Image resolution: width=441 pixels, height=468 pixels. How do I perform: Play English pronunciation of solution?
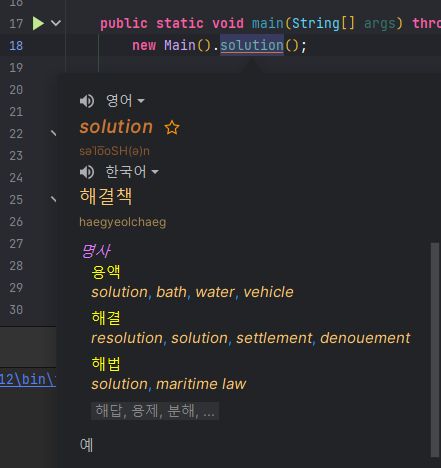87,101
